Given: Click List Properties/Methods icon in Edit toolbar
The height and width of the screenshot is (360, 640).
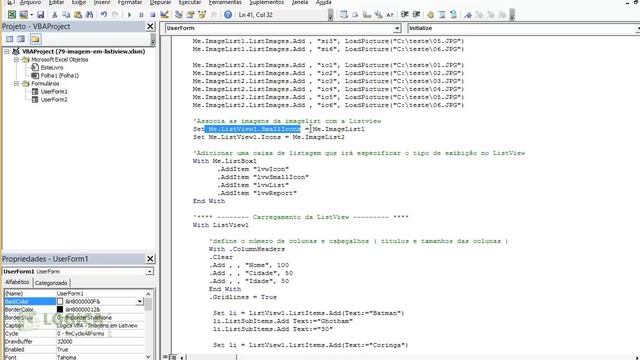Looking at the screenshot, I should click(344, 15).
